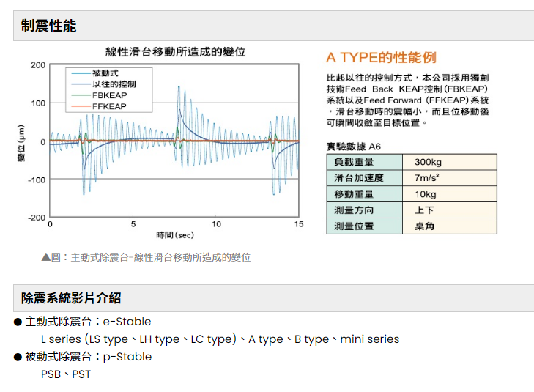
Task: Click the bullet beside 被動式除震台
Action: coord(18,357)
